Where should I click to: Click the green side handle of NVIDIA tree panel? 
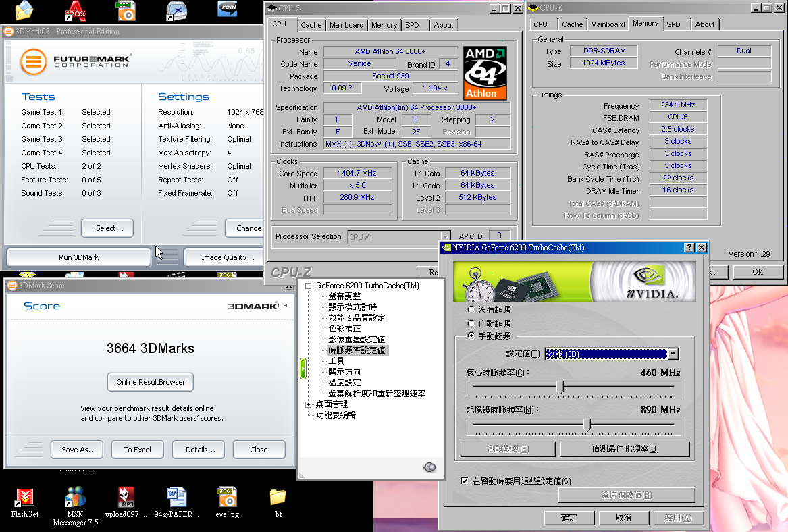[x=303, y=369]
